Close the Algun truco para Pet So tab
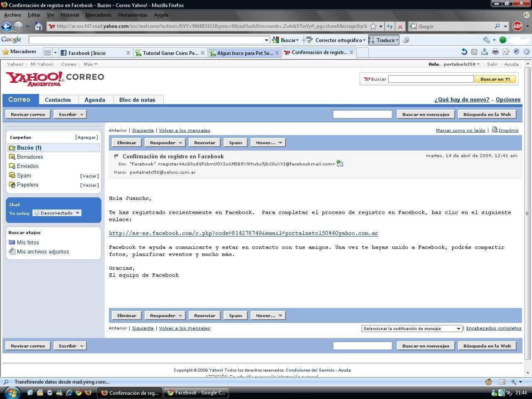This screenshot has height=399, width=532. coord(277,53)
